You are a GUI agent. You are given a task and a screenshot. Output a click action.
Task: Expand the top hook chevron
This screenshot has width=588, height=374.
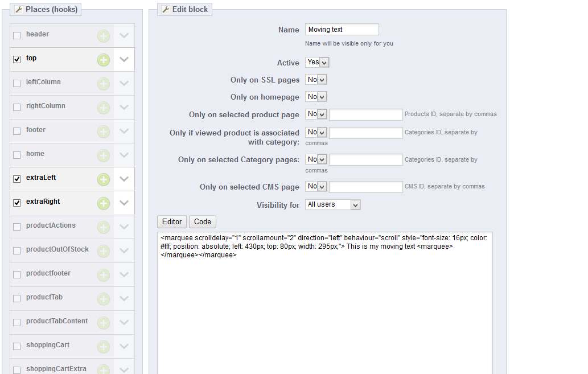[x=124, y=59]
